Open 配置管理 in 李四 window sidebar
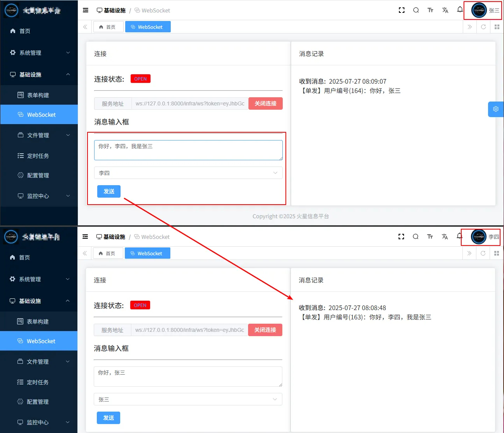 click(x=38, y=401)
